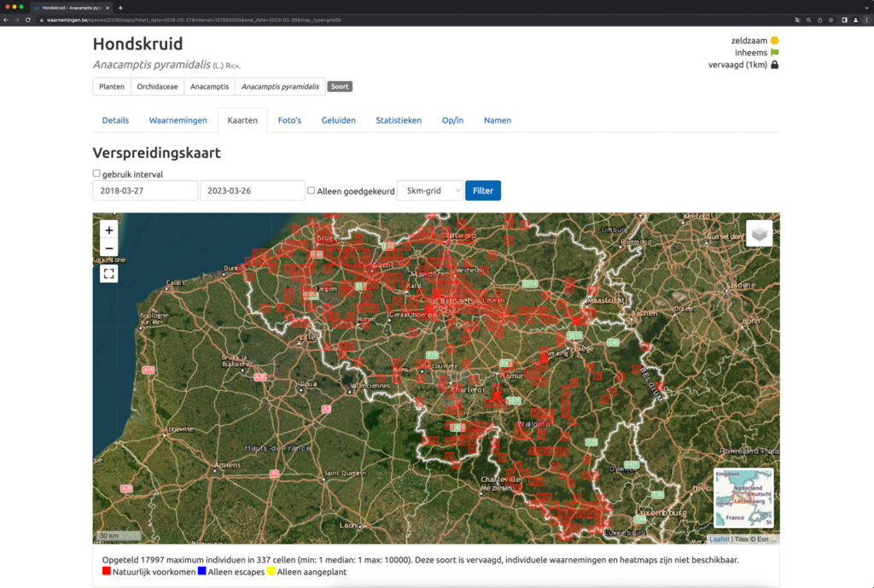Switch to the Details tab
Screen dimensions: 874x588
pos(115,120)
